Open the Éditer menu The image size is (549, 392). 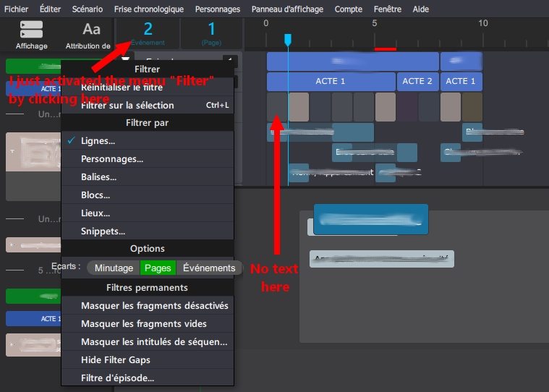coord(50,9)
